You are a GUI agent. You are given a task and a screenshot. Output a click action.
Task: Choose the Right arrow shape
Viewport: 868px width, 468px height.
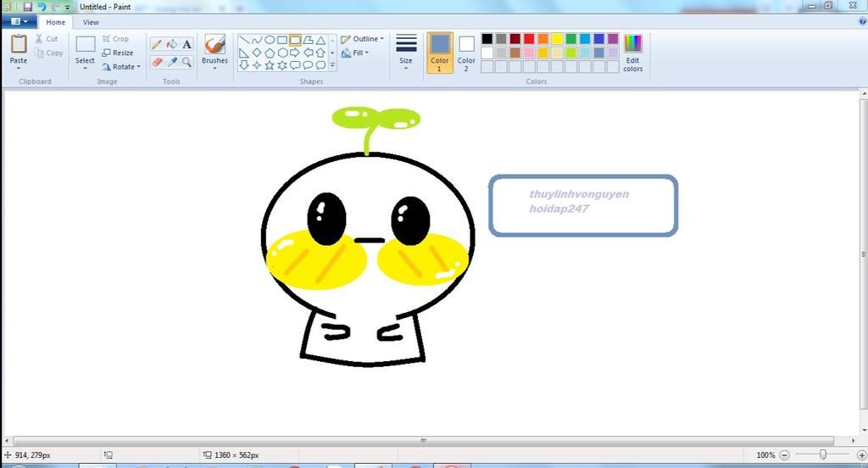point(295,53)
